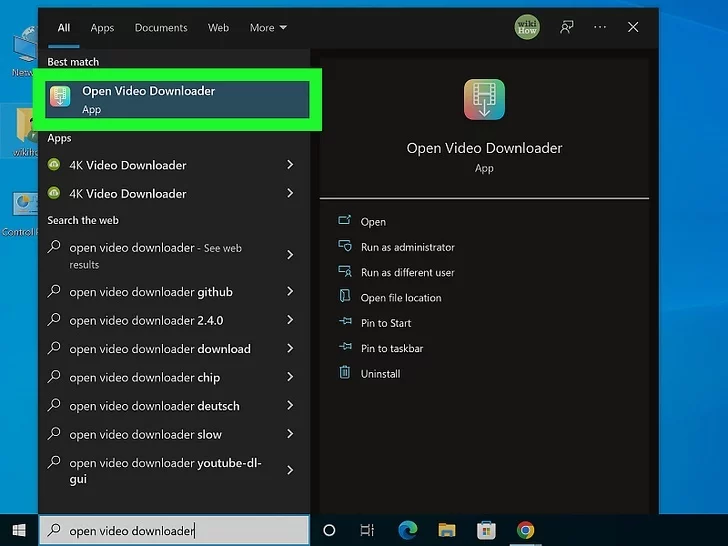Open Cortana circle on the taskbar
728x546 pixels.
(329, 530)
